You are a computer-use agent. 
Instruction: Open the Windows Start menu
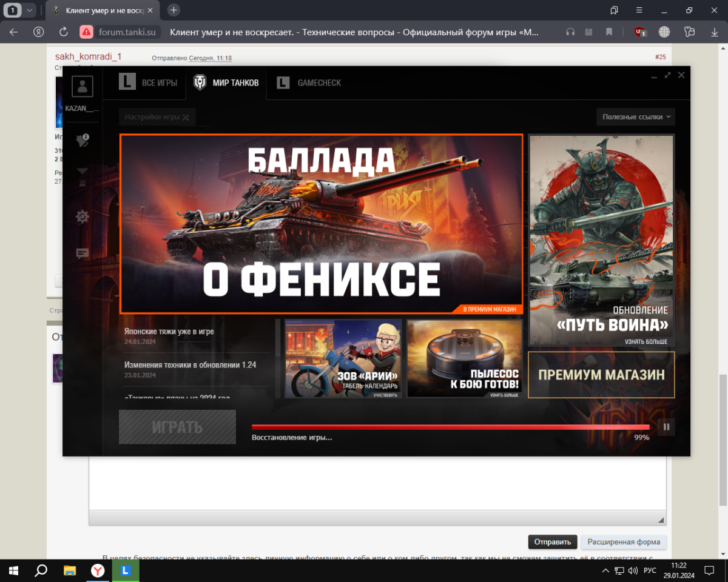point(13,570)
